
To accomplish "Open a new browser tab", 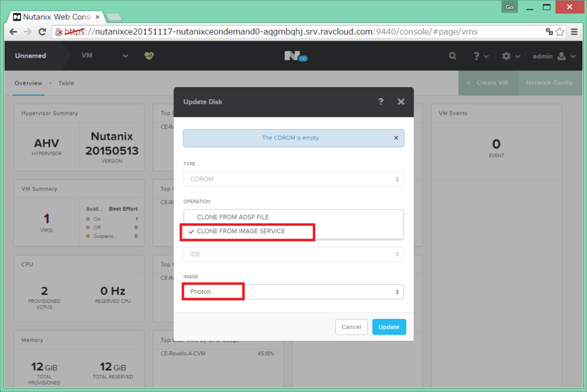I will point(114,17).
